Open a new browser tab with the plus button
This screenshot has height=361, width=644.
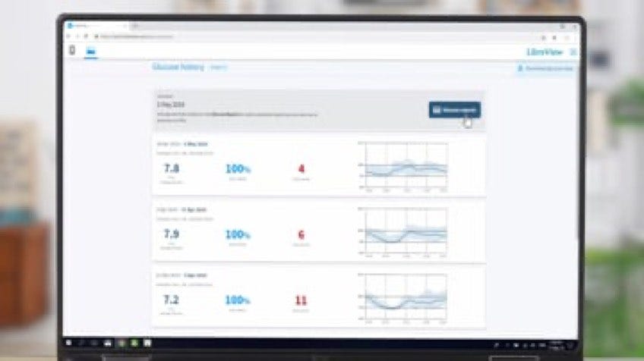tap(134, 26)
